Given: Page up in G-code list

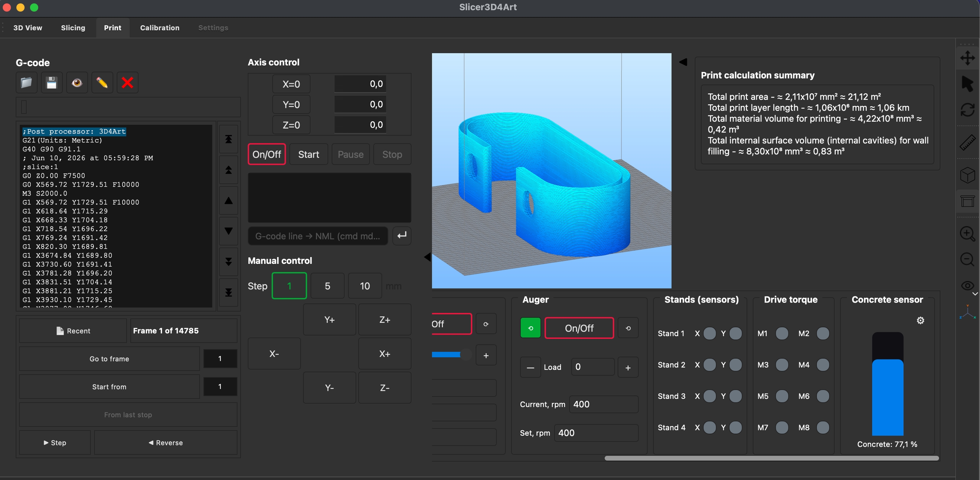Looking at the screenshot, I should click(x=229, y=170).
